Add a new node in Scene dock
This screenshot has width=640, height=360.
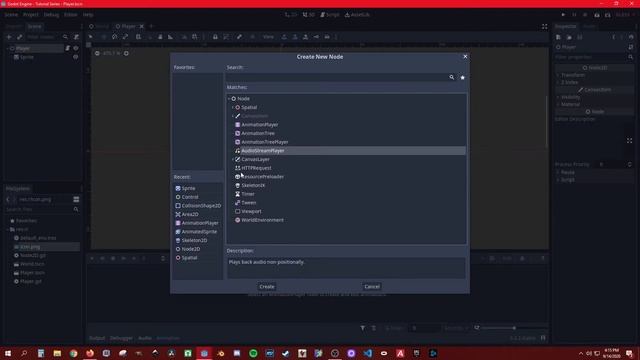click(9, 37)
